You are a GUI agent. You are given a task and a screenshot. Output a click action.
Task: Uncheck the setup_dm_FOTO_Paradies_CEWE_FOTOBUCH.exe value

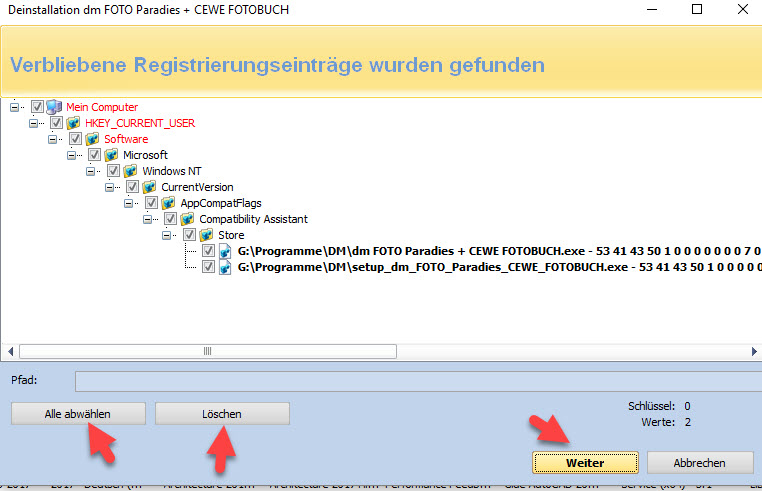point(208,267)
